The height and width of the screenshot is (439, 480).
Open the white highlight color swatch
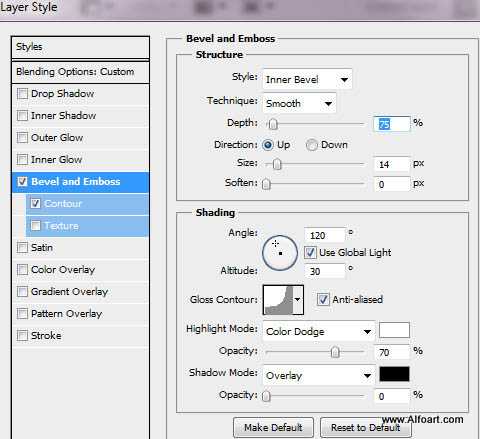pyautogui.click(x=394, y=330)
